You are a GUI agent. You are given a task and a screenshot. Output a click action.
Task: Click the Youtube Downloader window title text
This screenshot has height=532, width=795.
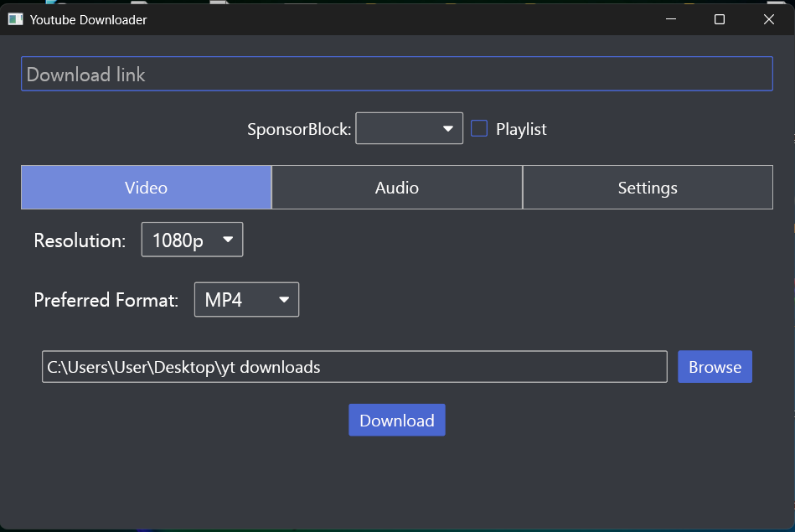(88, 20)
